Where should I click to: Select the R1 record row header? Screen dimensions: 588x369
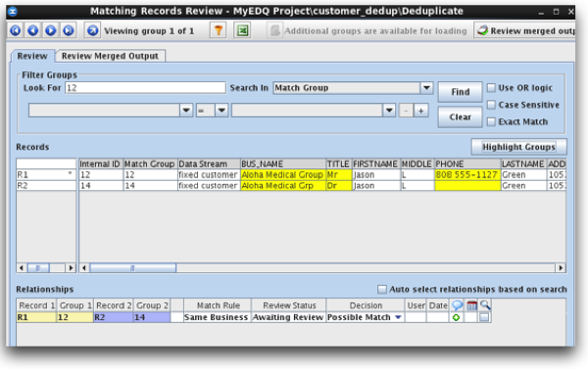click(x=46, y=174)
